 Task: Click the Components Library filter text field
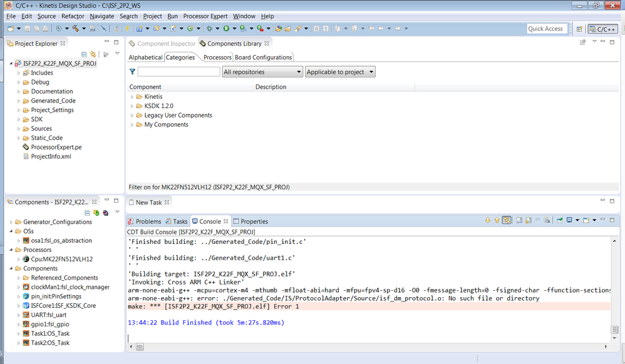[178, 72]
